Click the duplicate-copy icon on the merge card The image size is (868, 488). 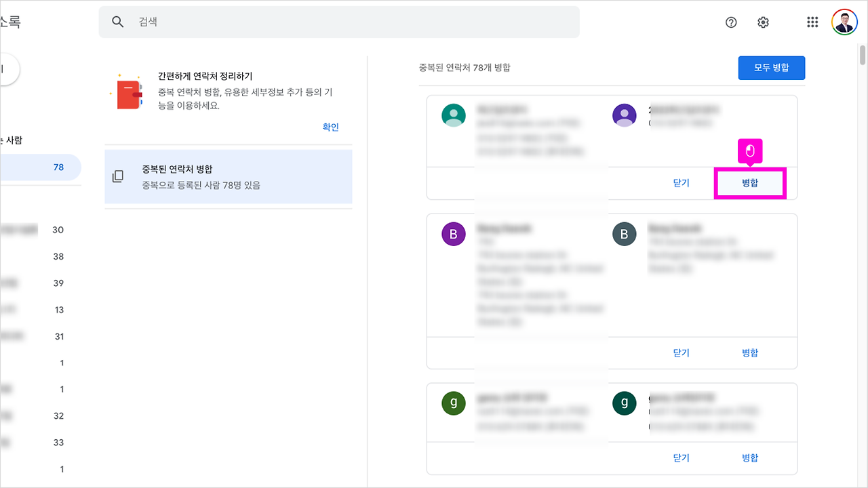point(119,175)
